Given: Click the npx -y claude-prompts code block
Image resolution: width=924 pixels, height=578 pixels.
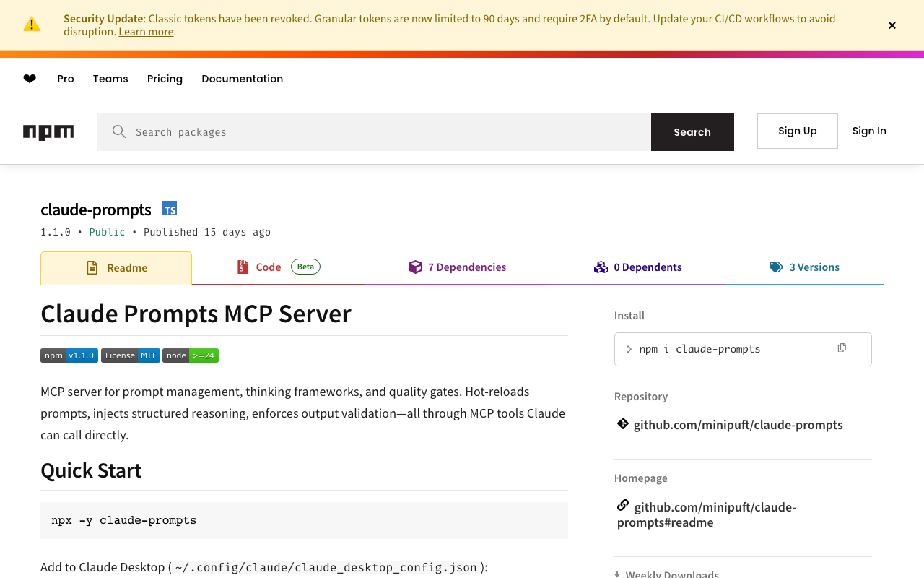Looking at the screenshot, I should (x=304, y=520).
